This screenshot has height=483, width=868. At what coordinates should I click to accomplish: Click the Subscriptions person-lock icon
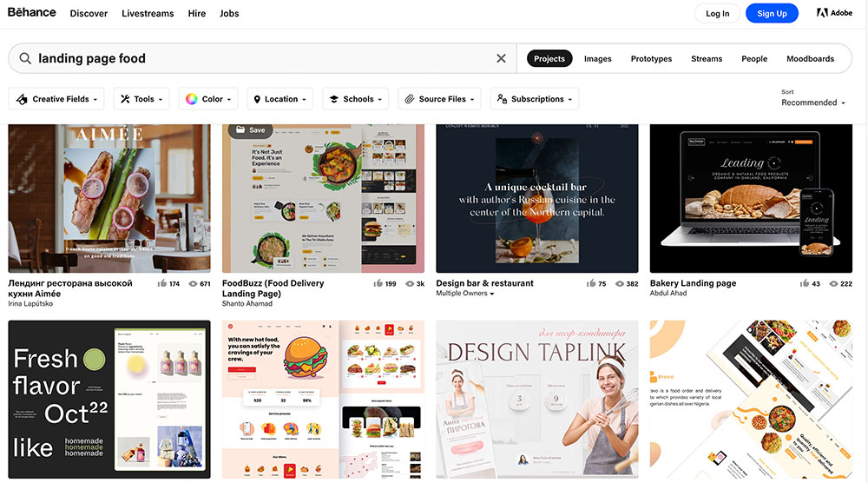click(x=502, y=98)
